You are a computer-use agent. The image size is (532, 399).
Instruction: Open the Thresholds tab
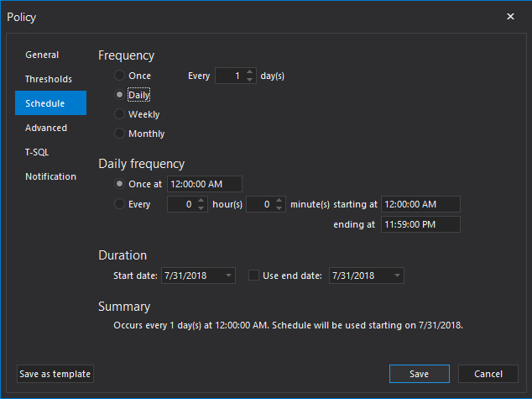pyautogui.click(x=49, y=79)
